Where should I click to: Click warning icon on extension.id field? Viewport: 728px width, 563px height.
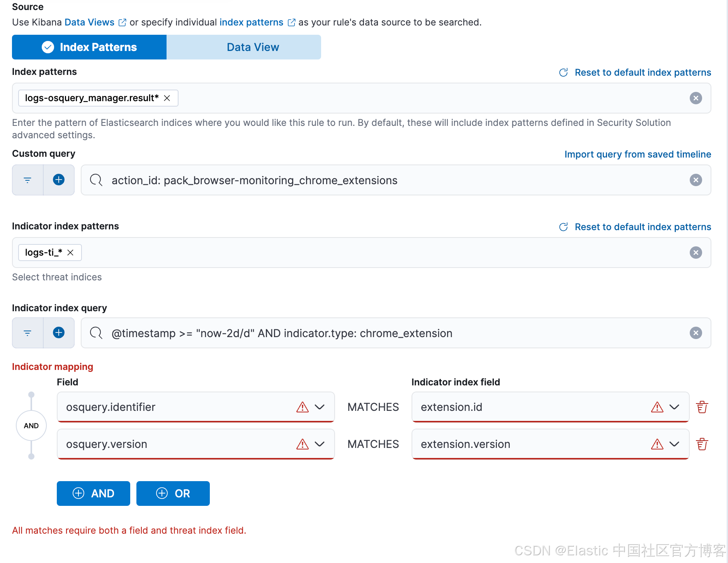657,407
